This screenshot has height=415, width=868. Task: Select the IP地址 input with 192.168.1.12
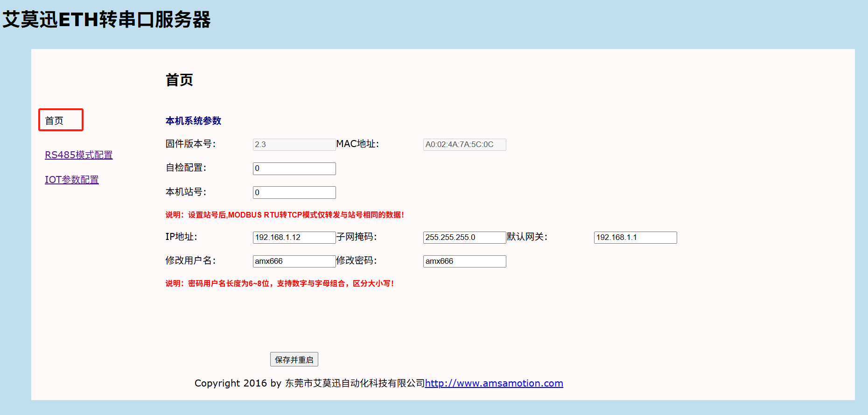tap(294, 238)
